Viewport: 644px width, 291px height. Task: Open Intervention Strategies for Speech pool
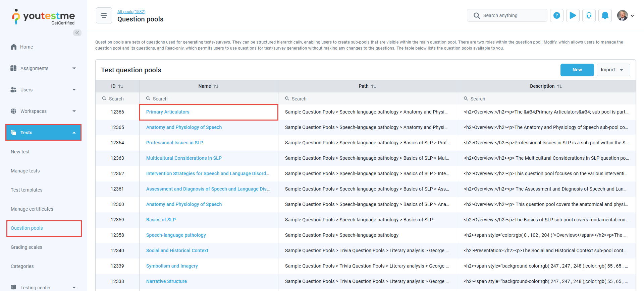[208, 173]
